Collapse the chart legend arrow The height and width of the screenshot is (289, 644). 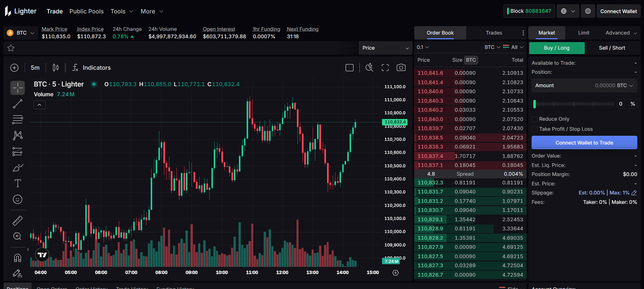pyautogui.click(x=39, y=105)
